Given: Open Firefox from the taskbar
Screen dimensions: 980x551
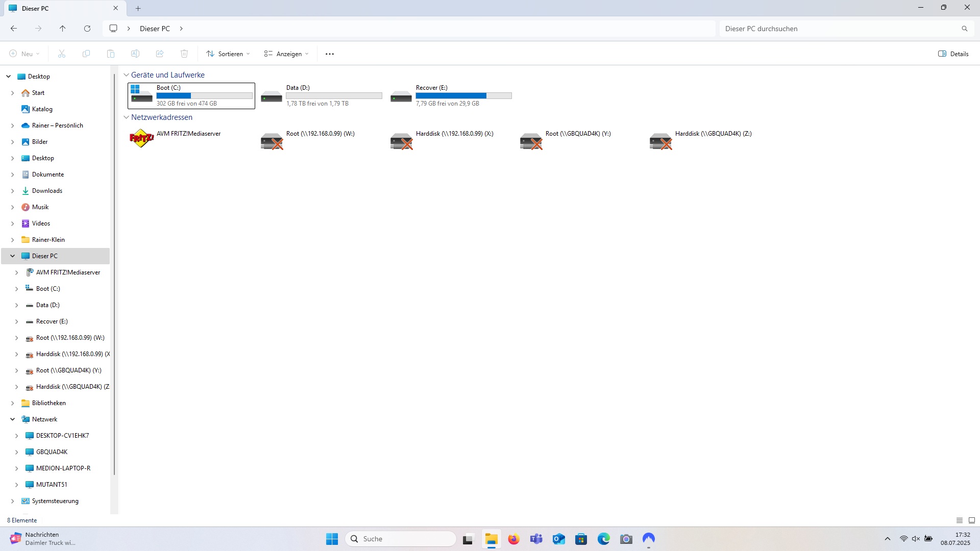Looking at the screenshot, I should (513, 539).
